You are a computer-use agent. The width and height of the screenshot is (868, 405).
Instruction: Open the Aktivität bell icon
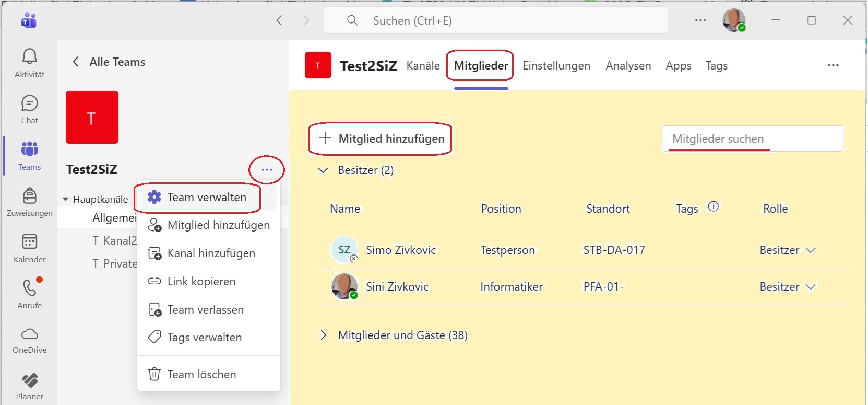[x=29, y=57]
